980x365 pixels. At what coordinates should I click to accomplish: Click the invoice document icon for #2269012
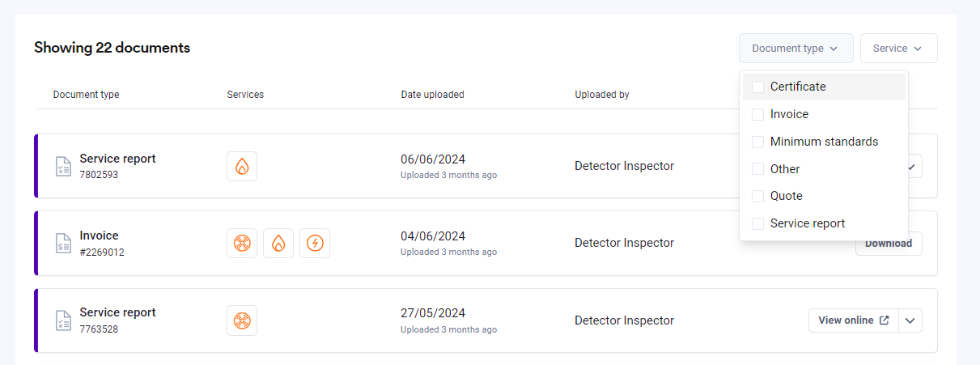(x=63, y=243)
